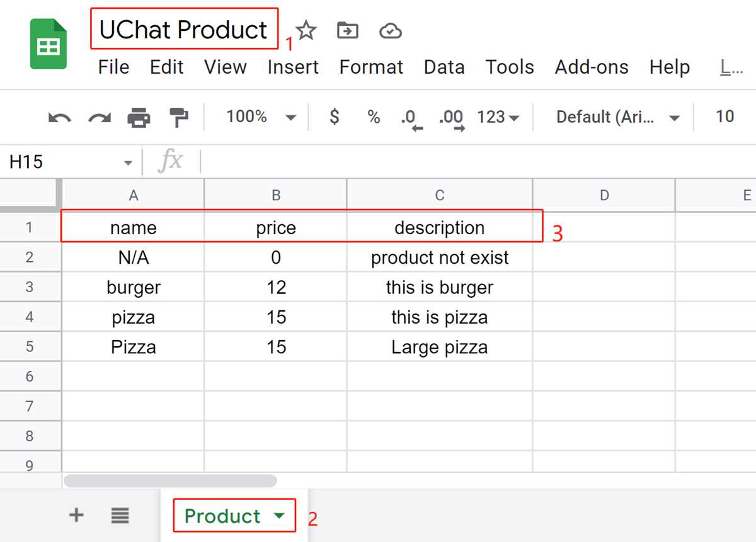The image size is (756, 542).
Task: Open the Format menu
Action: [x=371, y=67]
